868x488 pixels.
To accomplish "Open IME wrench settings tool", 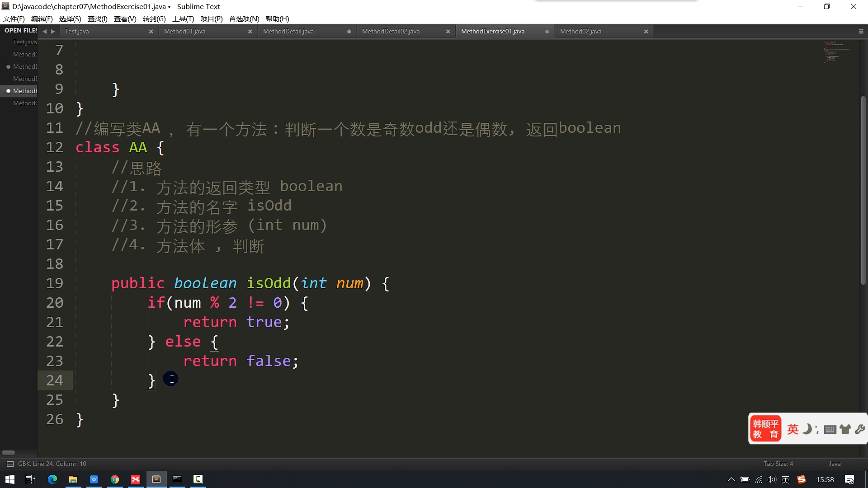I will (860, 429).
